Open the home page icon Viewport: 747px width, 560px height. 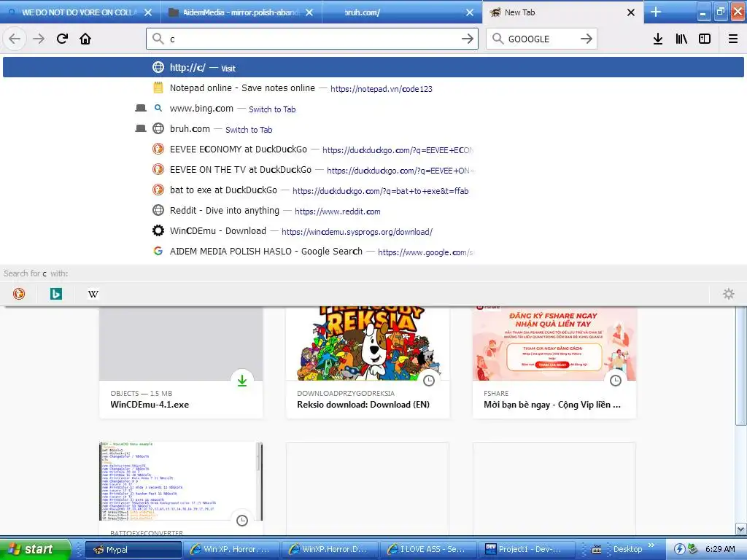85,39
